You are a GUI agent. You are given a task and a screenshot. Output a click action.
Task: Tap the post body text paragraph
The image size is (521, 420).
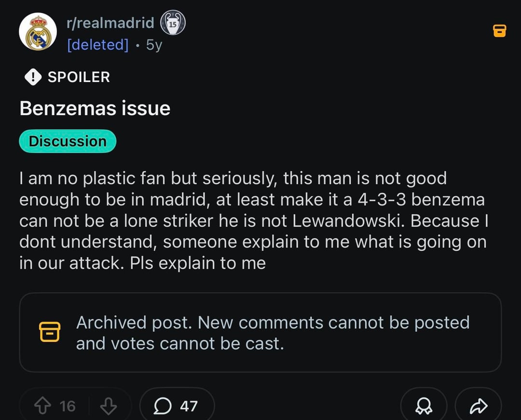click(x=252, y=220)
